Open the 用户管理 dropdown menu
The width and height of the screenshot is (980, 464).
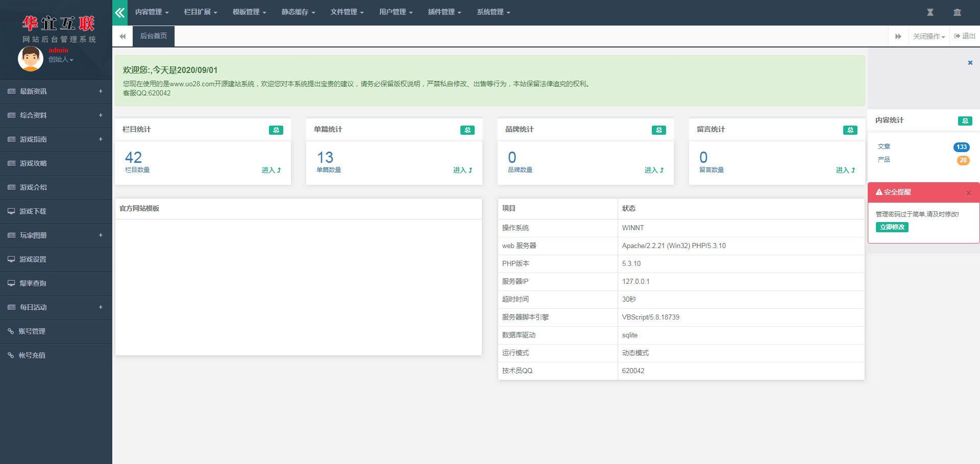[x=396, y=12]
